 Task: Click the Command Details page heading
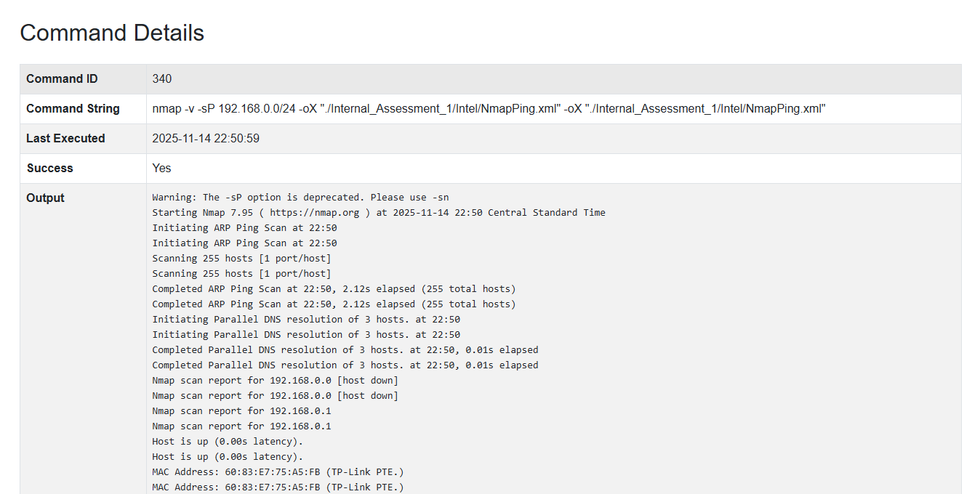[112, 33]
